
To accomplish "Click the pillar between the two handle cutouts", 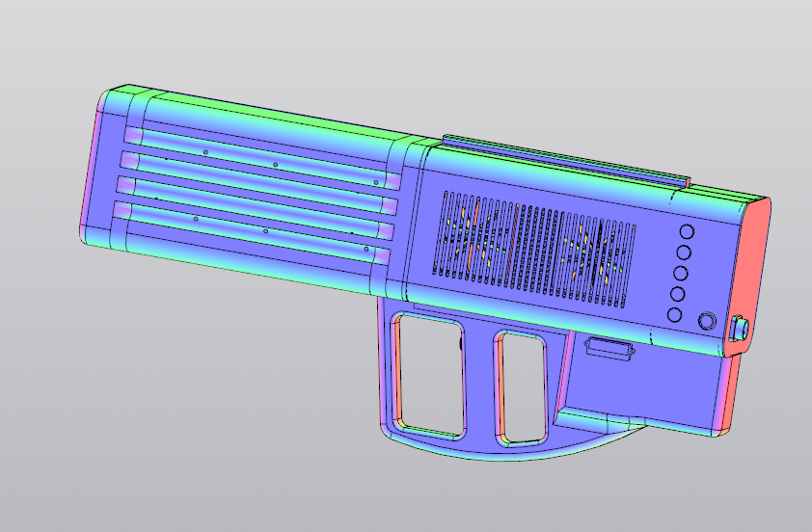I will [x=480, y=383].
